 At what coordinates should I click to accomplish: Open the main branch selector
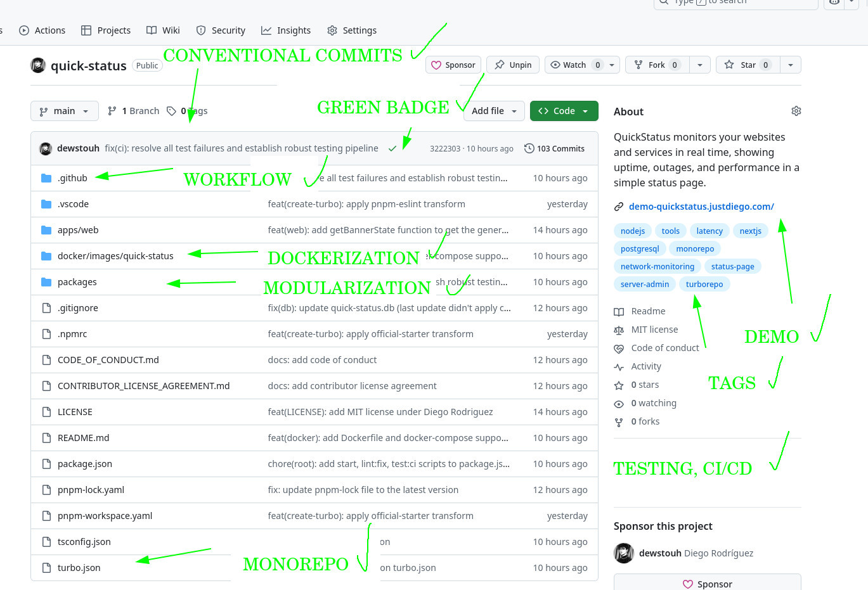pos(65,111)
